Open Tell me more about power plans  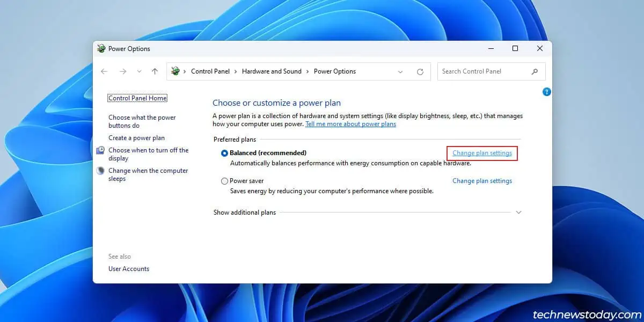tap(350, 124)
